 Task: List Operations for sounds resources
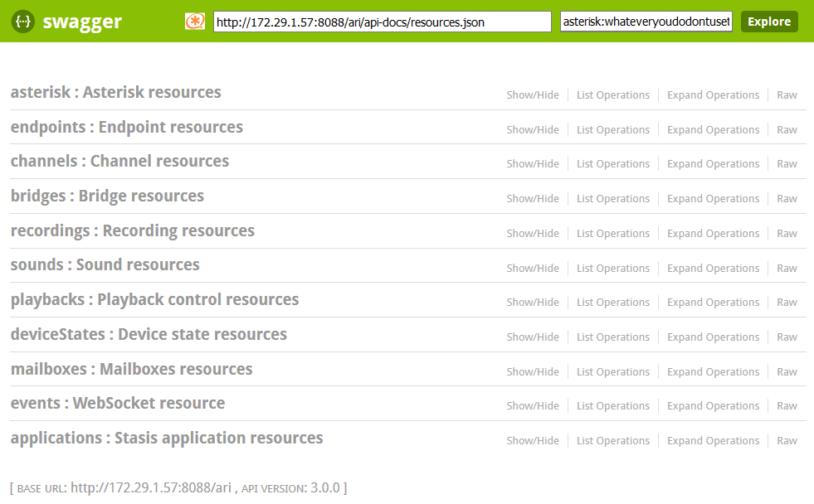click(x=613, y=269)
